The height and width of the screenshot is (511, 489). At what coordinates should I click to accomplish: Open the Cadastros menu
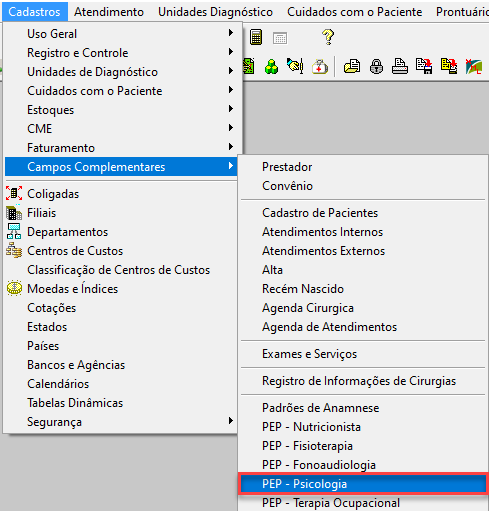coord(34,12)
